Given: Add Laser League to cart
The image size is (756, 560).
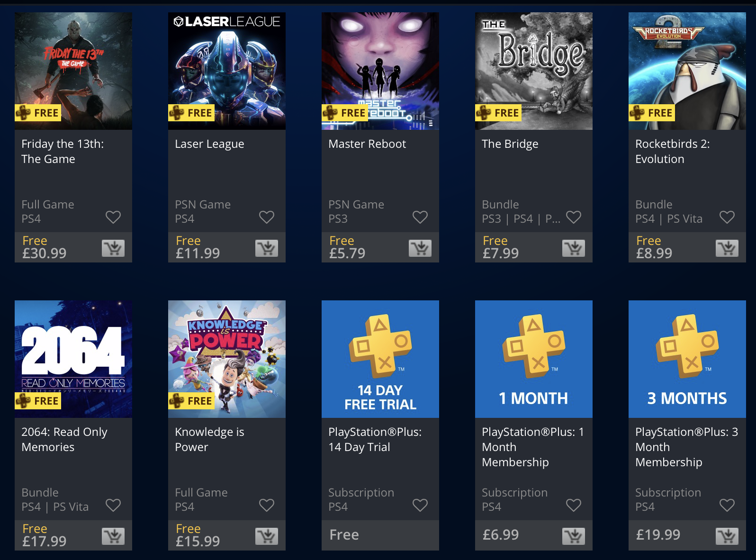Looking at the screenshot, I should tap(267, 248).
